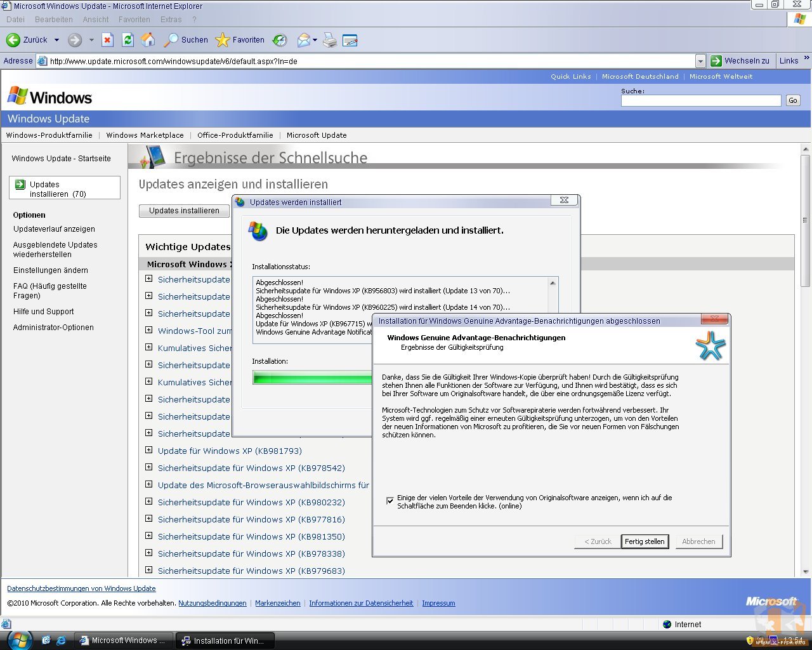Open Zurück history dropdown arrow
The image size is (812, 650).
pos(56,40)
